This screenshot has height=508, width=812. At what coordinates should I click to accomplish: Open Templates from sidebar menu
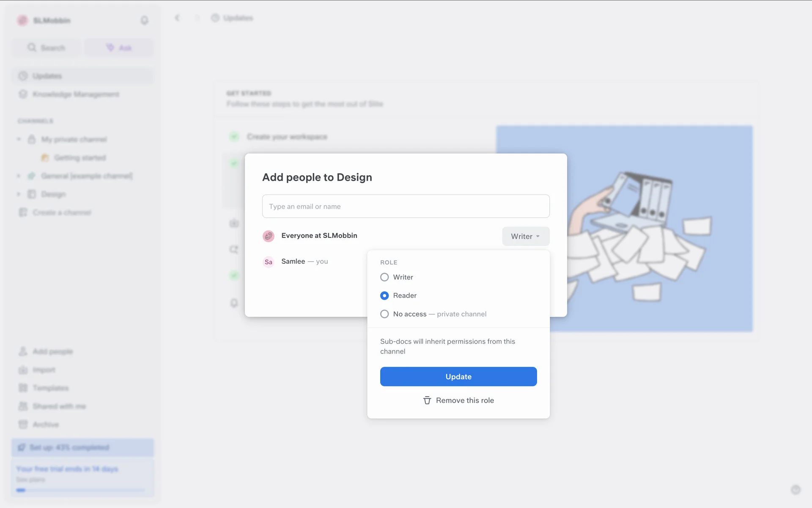(x=50, y=388)
